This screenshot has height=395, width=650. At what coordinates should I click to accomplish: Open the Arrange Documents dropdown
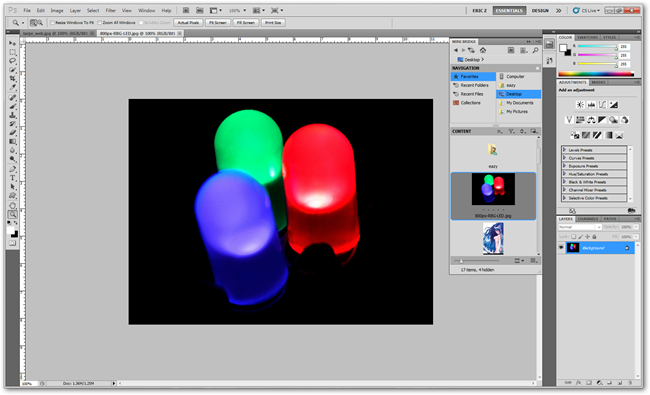tap(260, 10)
